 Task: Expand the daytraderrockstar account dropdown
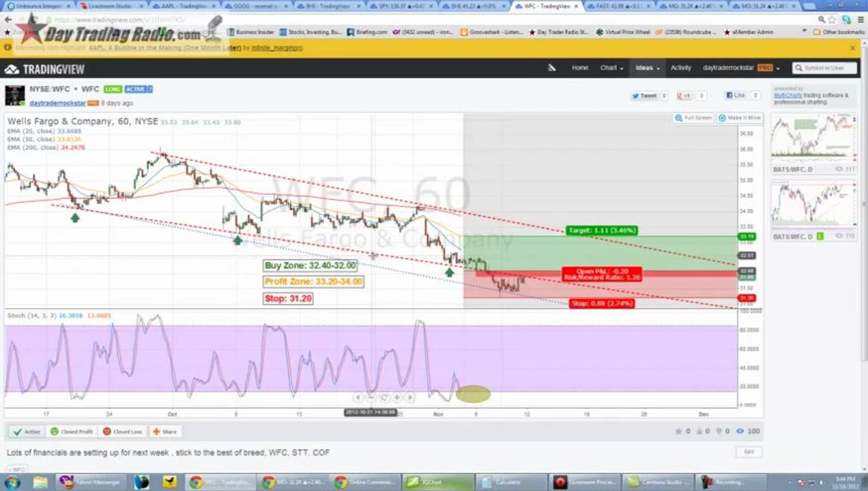(x=741, y=68)
